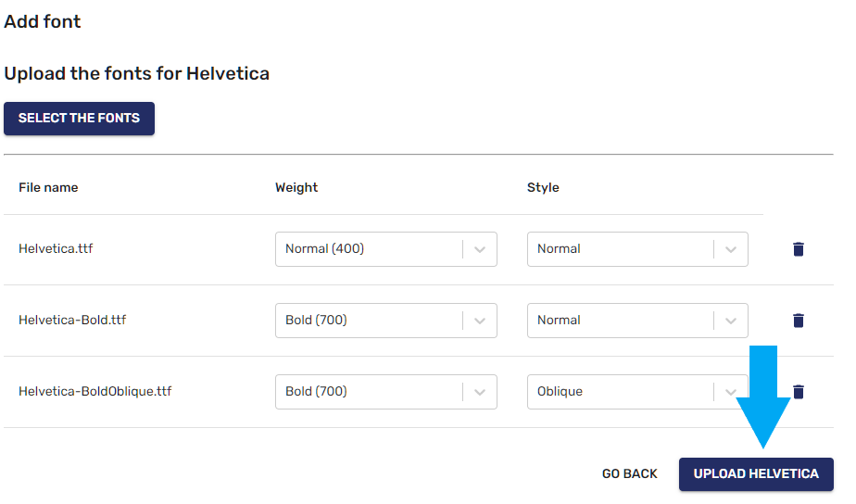
Task: Open Bold (700) value of Helvetica-Bold.ttf
Action: tap(386, 321)
